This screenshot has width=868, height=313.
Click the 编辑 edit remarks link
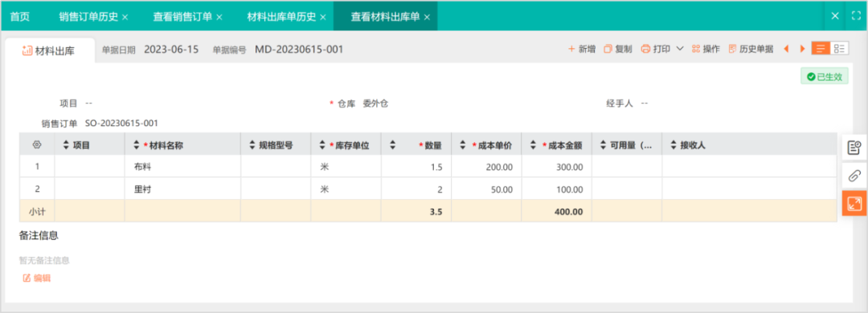pos(36,278)
